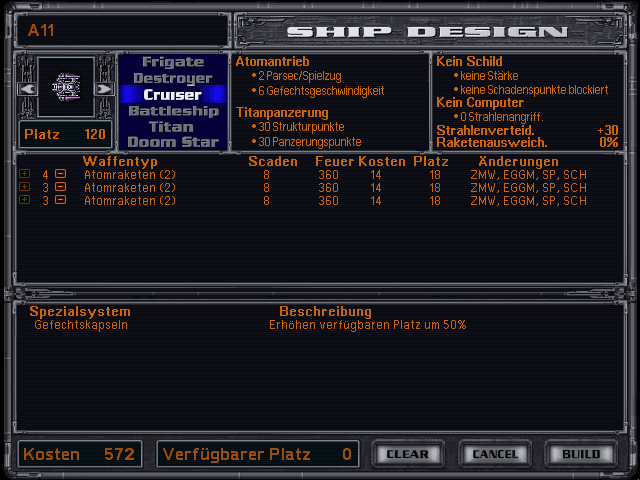Increase count of first Atomraketen row
This screenshot has height=480, width=640.
click(24, 175)
